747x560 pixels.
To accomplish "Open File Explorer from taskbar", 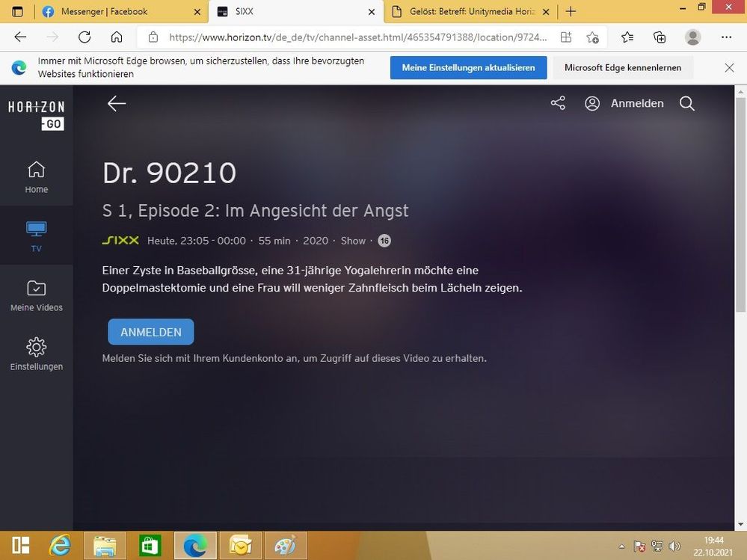I will click(x=105, y=546).
